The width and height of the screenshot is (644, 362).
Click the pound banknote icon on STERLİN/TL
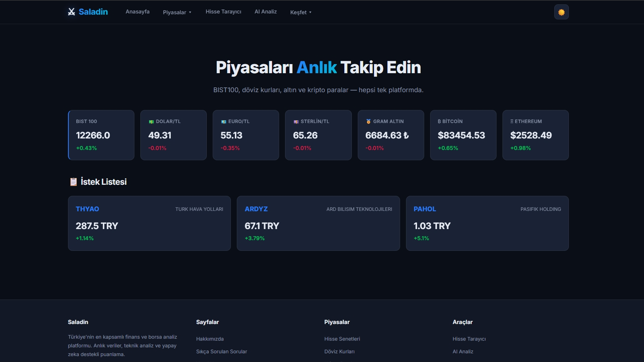pyautogui.click(x=296, y=121)
